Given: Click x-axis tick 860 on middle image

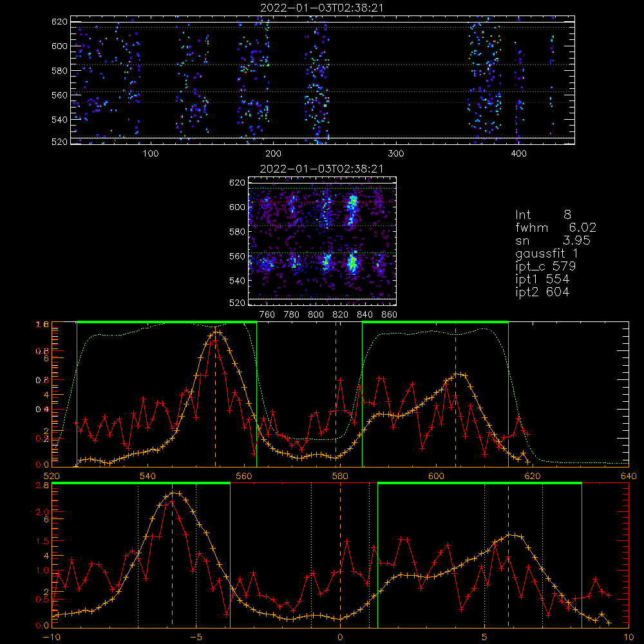Looking at the screenshot, I should [390, 315].
